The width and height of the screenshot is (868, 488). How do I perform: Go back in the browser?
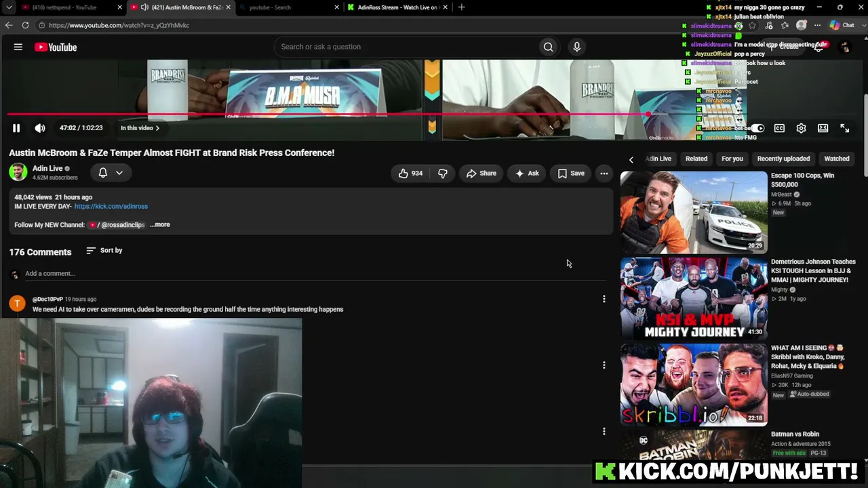tap(9, 25)
